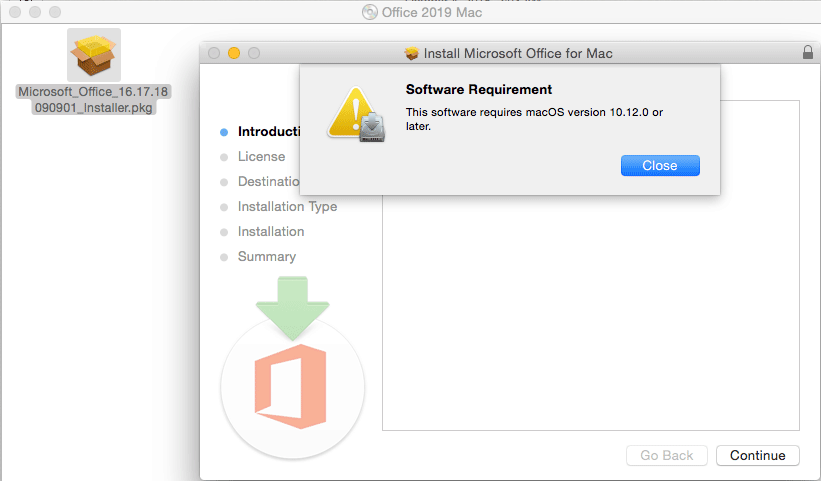Click the Software Requirement heading
Viewport: 821px width, 481px height.
pyautogui.click(x=479, y=90)
